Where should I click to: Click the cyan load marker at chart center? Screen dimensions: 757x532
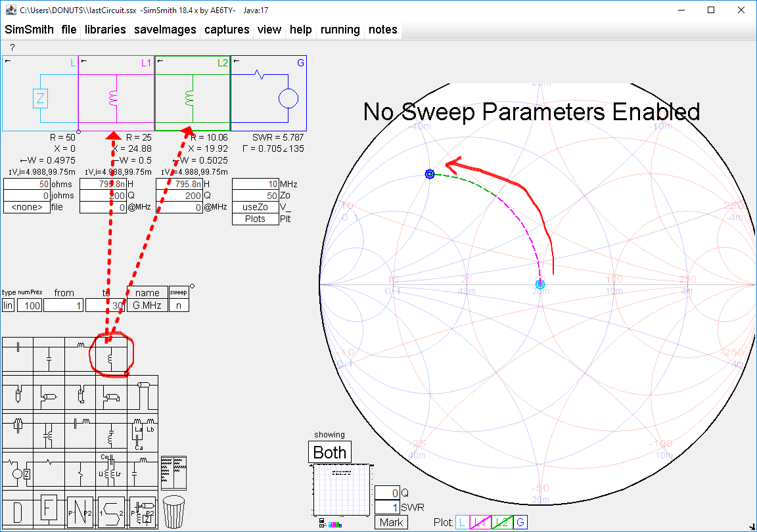click(540, 284)
